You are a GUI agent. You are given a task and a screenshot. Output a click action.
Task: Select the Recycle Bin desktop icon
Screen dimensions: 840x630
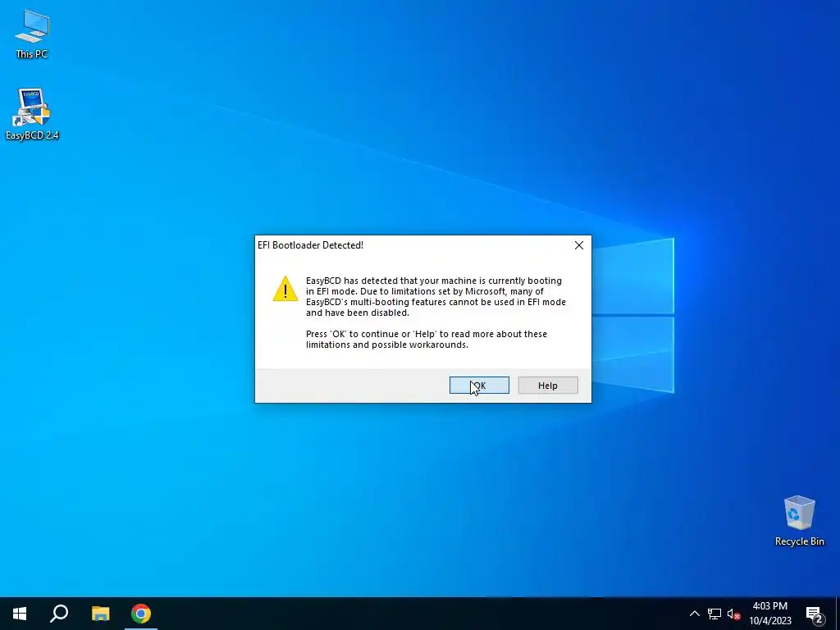coord(799,520)
